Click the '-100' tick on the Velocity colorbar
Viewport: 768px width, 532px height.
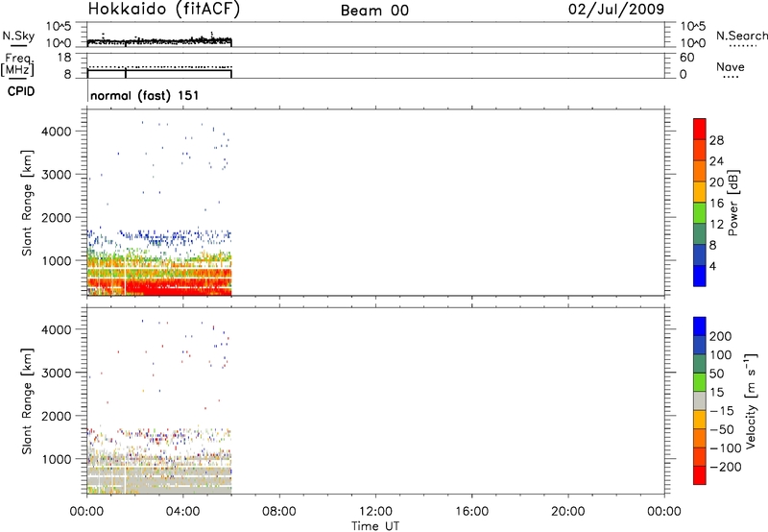point(726,448)
